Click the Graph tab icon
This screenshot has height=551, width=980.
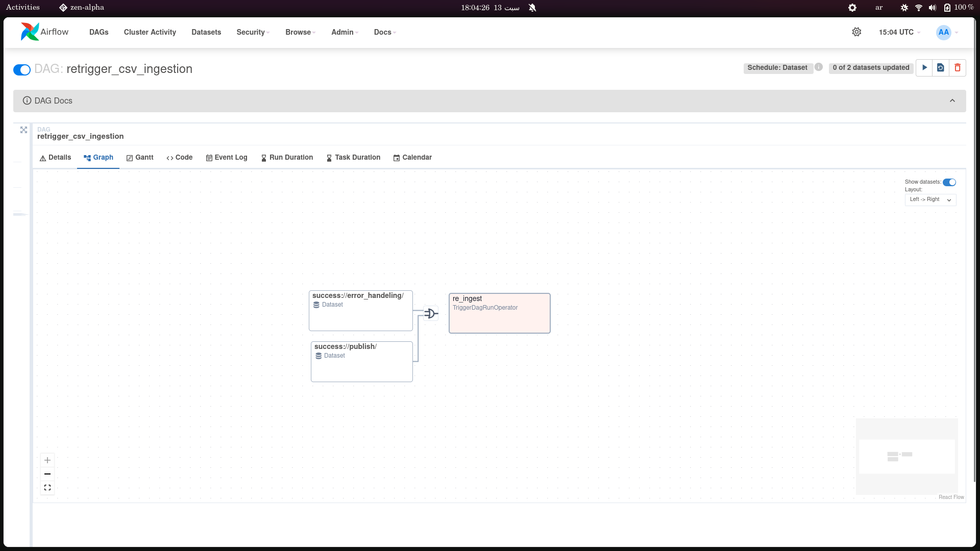(86, 158)
